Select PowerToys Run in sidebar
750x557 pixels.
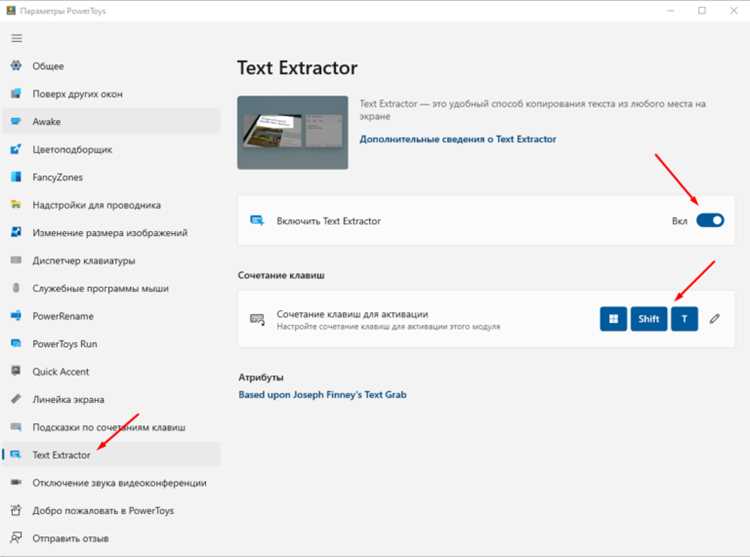point(111,344)
